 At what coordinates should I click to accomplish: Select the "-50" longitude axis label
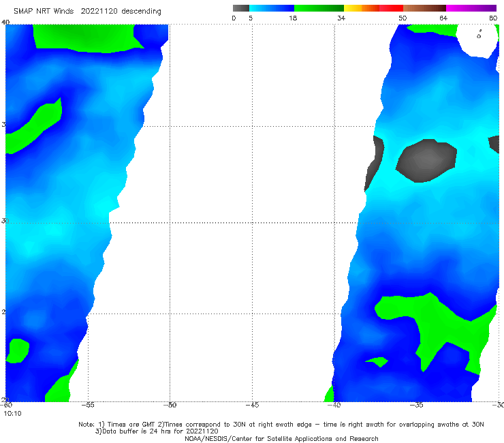170,405
